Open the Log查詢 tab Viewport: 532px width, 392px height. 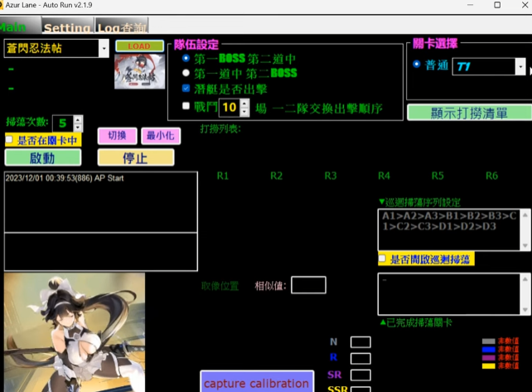(x=122, y=27)
